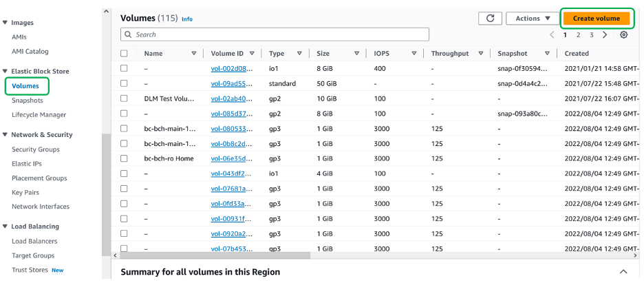Refresh the volumes list
This screenshot has width=644, height=285.
[x=490, y=19]
